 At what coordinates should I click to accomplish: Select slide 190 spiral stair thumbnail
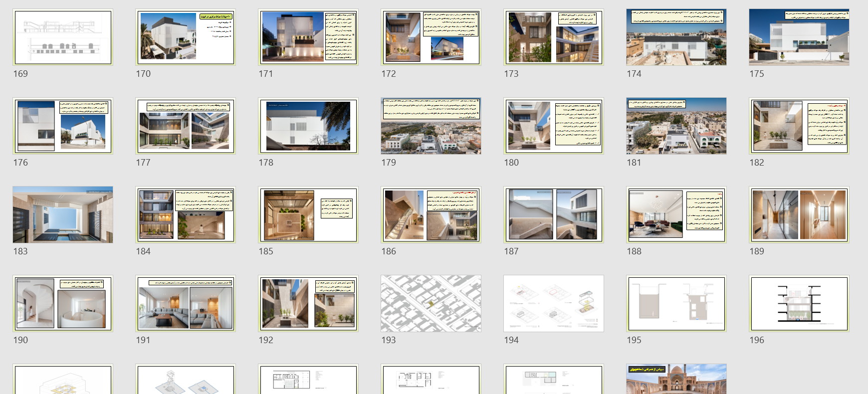tap(63, 304)
